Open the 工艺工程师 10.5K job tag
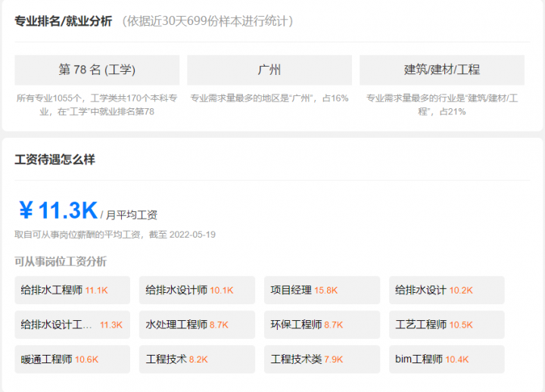The width and height of the screenshot is (545, 392). pos(447,325)
